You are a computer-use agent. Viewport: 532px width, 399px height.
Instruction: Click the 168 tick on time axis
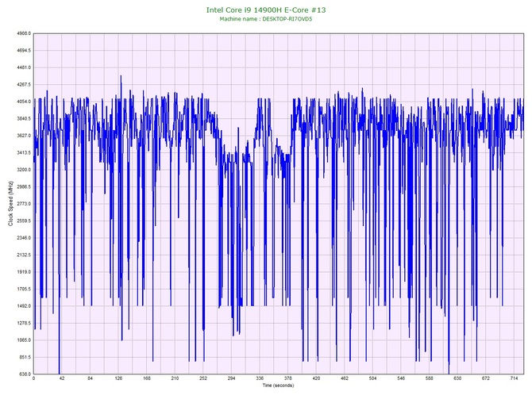click(147, 378)
